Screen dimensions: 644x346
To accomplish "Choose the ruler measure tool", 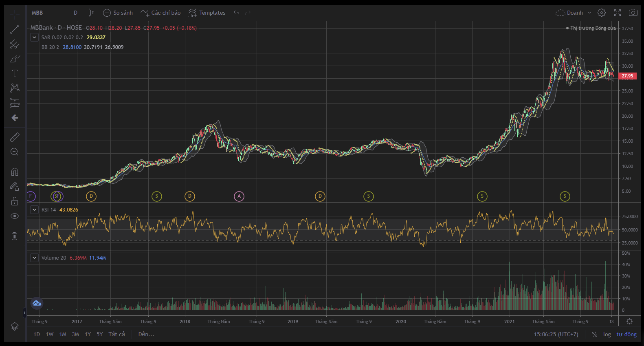I will [x=15, y=137].
